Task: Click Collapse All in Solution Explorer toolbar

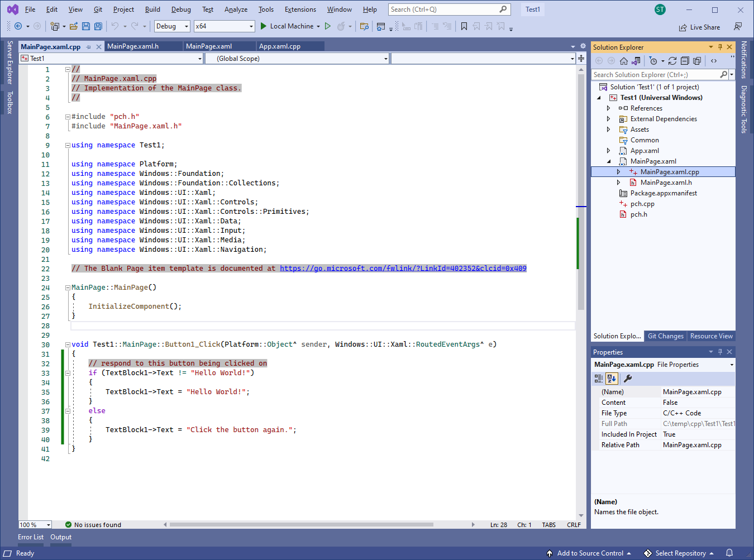Action: click(685, 61)
